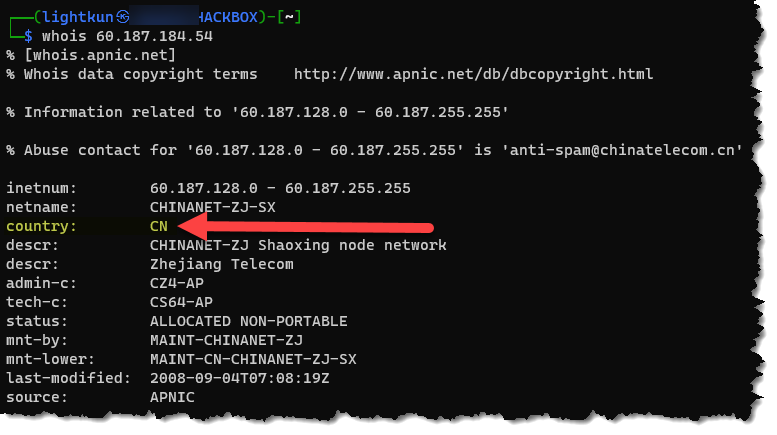Click the mnt-lower value MAINT-CN-CHINANET-ZJ-SX

tap(253, 359)
